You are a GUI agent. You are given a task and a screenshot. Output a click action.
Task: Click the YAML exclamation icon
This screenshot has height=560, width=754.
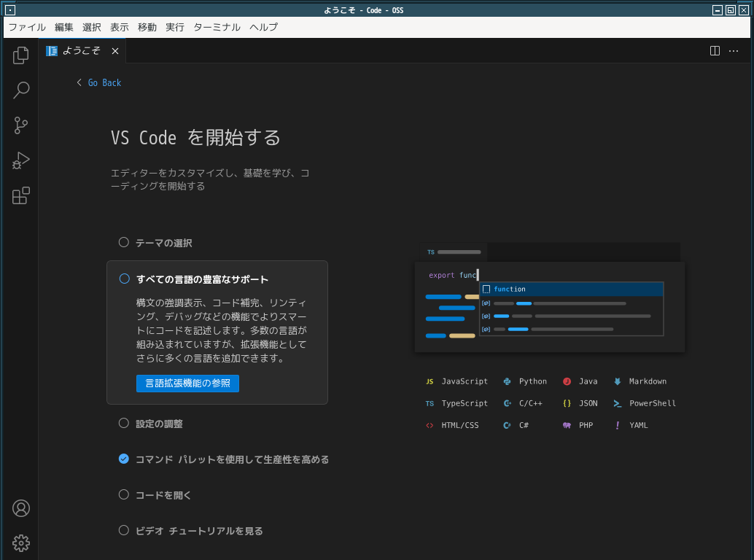618,425
